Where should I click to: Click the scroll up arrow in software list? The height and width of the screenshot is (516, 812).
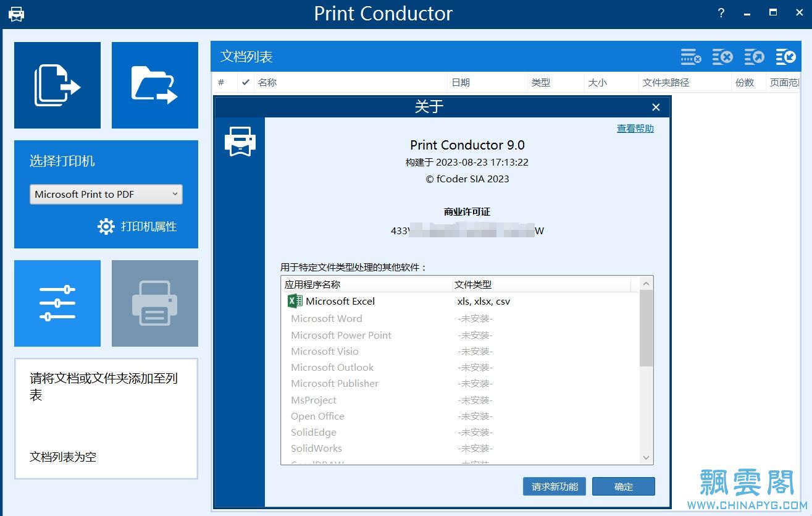pos(646,284)
